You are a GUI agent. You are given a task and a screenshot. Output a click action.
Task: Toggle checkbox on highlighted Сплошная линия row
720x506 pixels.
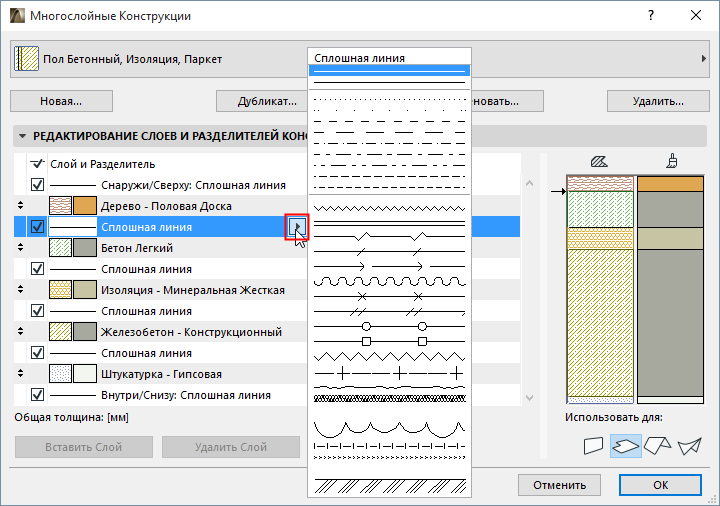[37, 227]
